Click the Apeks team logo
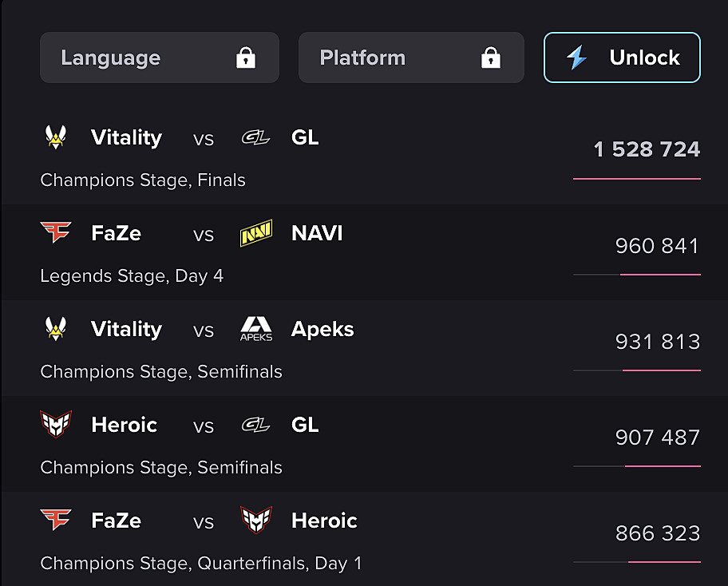Image resolution: width=728 pixels, height=586 pixels. [x=256, y=329]
